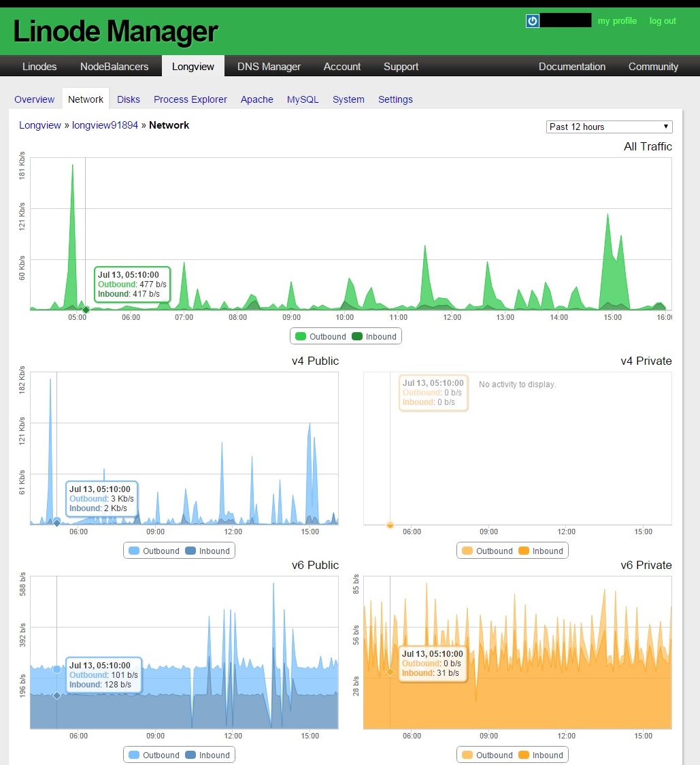700x765 pixels.
Task: Click the orange diamond marker on v4 Private chart
Action: point(390,525)
